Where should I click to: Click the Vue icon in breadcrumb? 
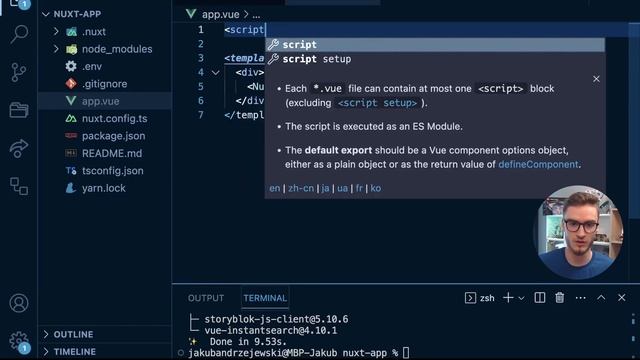pyautogui.click(x=191, y=14)
